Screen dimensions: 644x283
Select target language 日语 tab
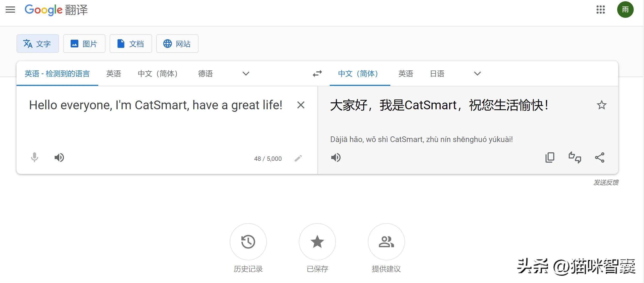pos(437,74)
